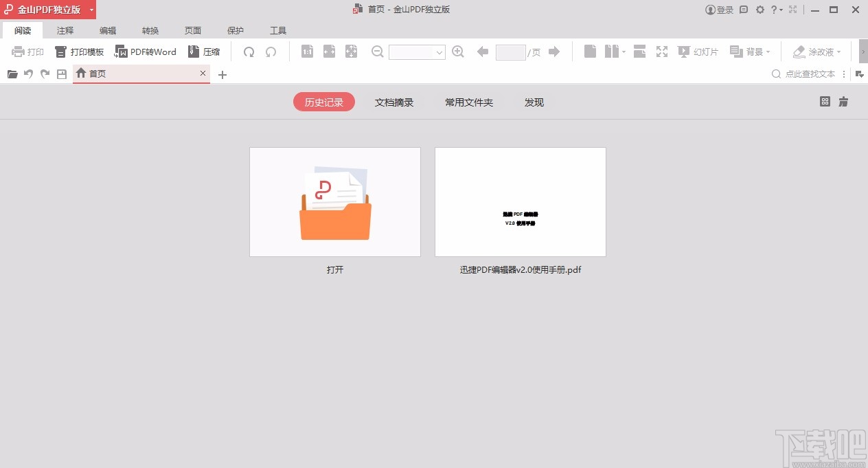Viewport: 868px width, 468px height.
Task: Open the 迅捷PDF编辑器v2.0使用手册 thumbnail
Action: point(520,201)
